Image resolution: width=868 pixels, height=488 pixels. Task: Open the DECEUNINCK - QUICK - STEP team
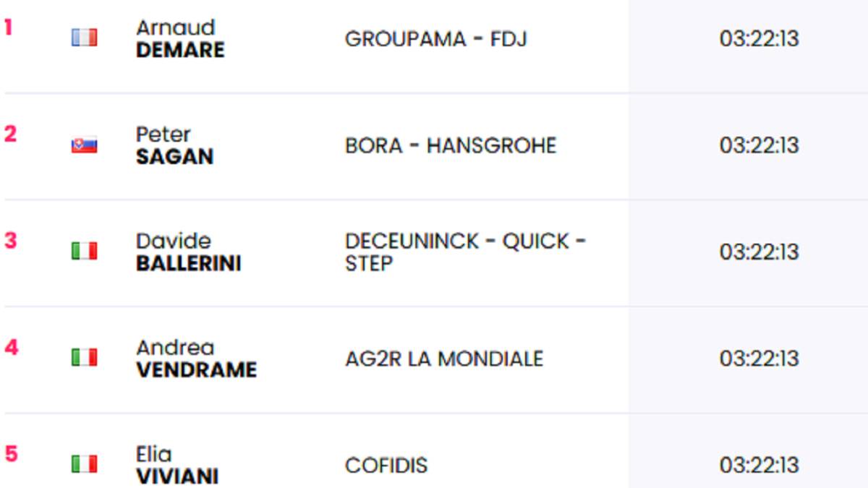(465, 252)
